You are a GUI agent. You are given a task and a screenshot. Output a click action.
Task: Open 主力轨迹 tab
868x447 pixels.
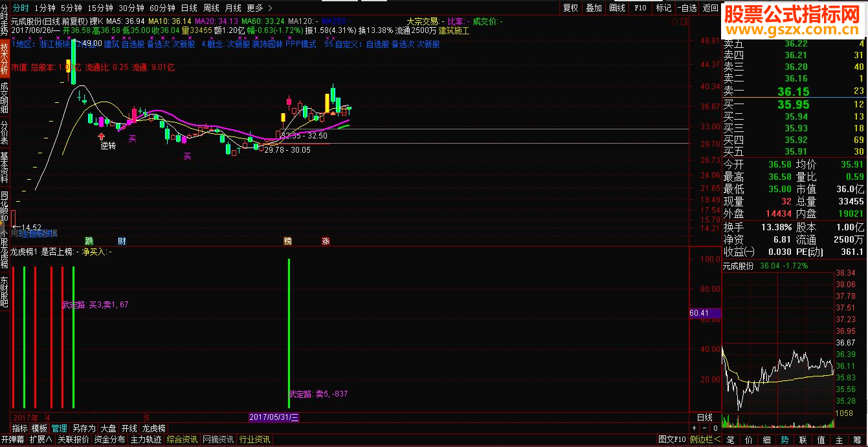[x=146, y=440]
